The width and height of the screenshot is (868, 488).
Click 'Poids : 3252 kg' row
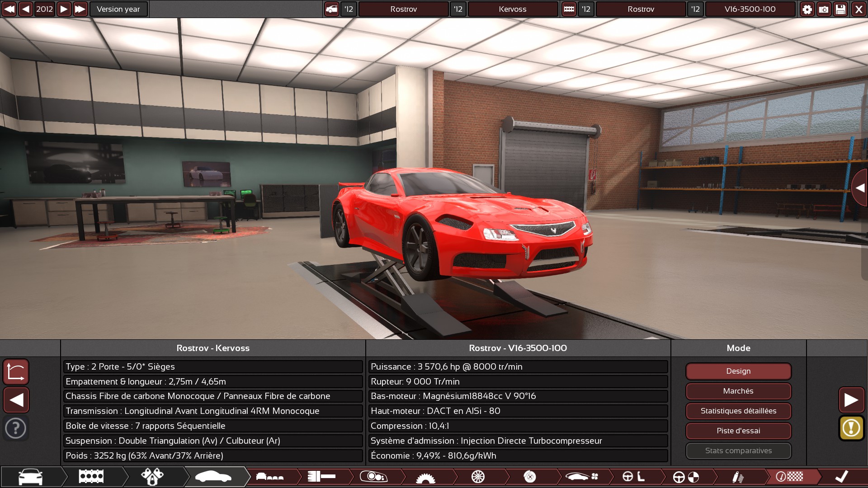213,455
